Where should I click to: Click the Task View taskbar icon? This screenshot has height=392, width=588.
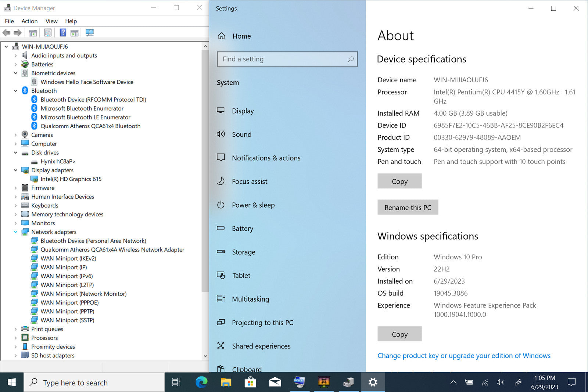click(x=176, y=382)
